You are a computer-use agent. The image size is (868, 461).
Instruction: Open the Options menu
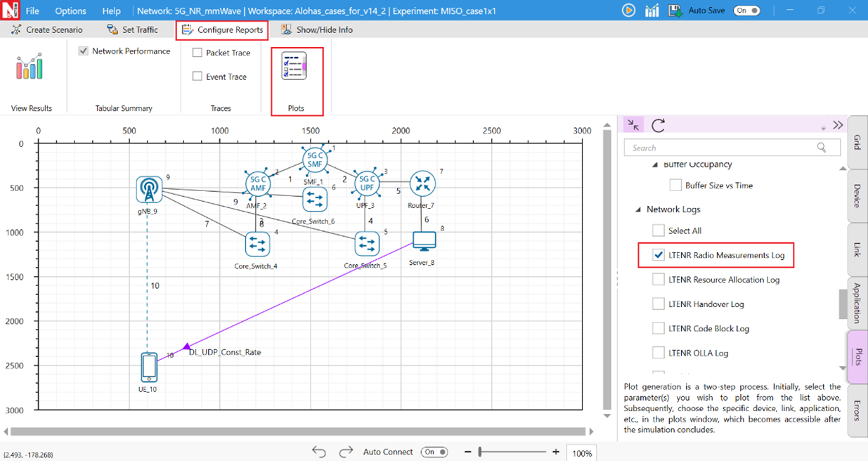point(70,11)
